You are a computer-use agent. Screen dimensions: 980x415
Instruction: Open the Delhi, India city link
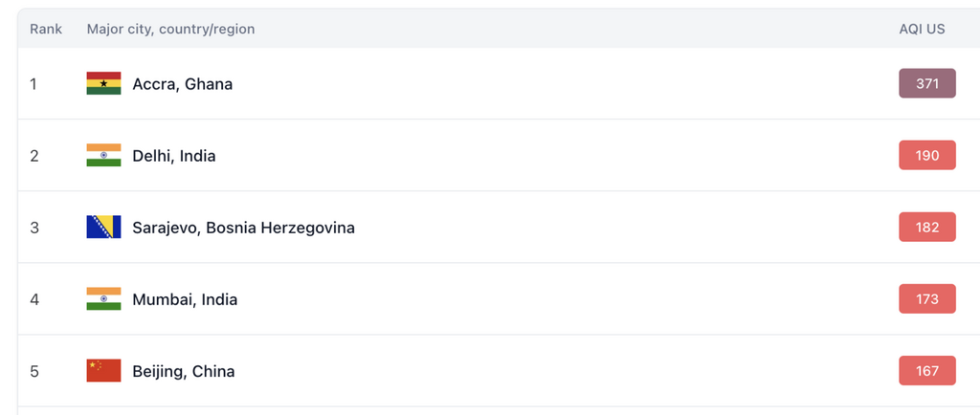point(174,156)
